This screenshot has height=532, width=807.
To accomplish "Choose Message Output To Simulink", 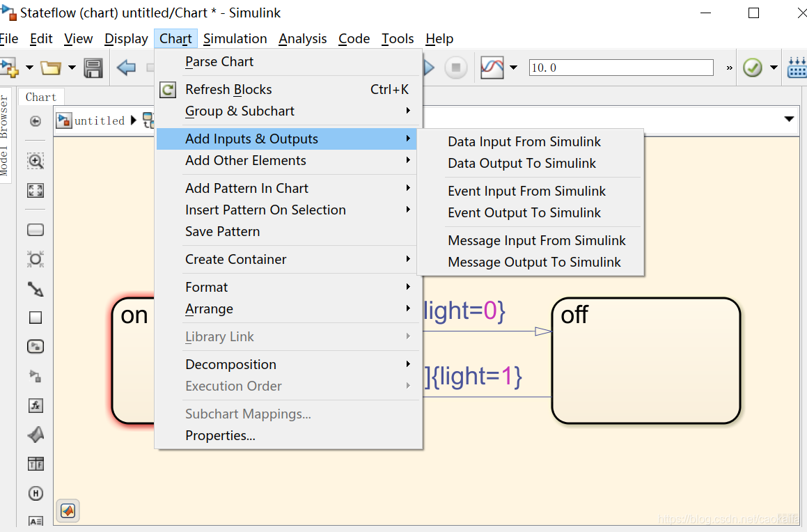I will coord(530,262).
